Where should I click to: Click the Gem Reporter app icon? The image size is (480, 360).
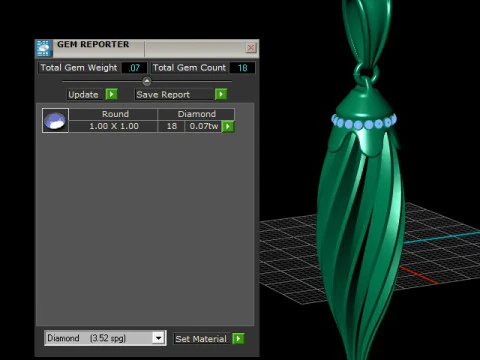(x=43, y=49)
